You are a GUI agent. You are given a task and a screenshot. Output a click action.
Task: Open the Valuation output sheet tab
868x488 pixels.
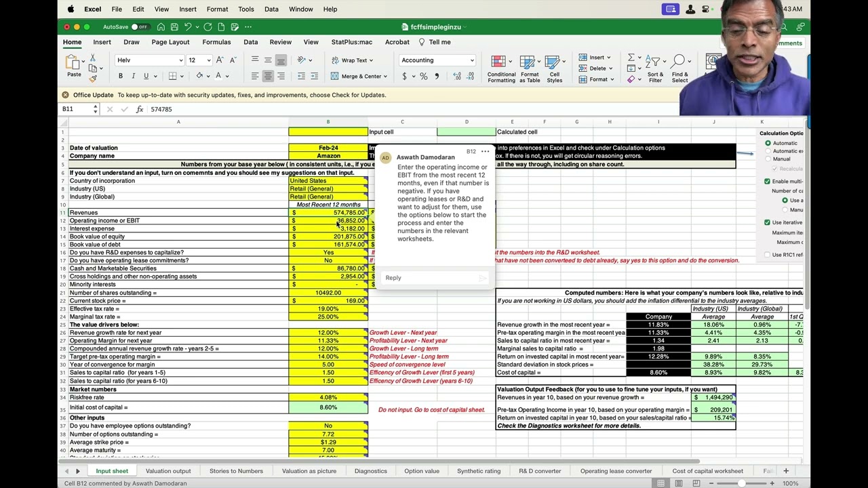click(168, 471)
